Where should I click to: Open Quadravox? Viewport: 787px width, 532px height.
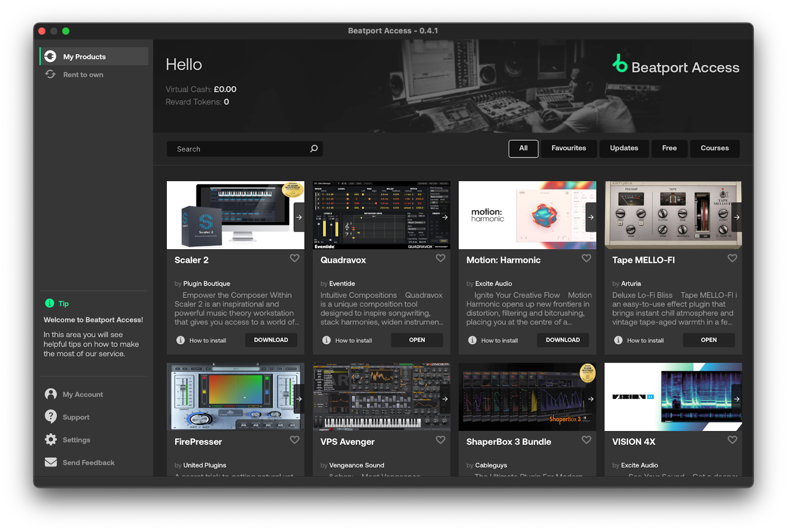click(x=417, y=340)
